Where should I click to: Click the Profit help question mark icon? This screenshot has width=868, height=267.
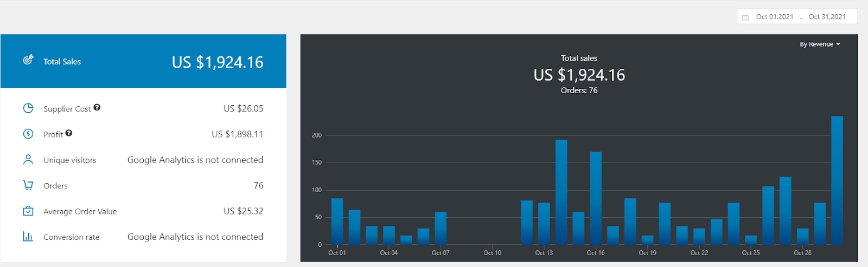[69, 133]
